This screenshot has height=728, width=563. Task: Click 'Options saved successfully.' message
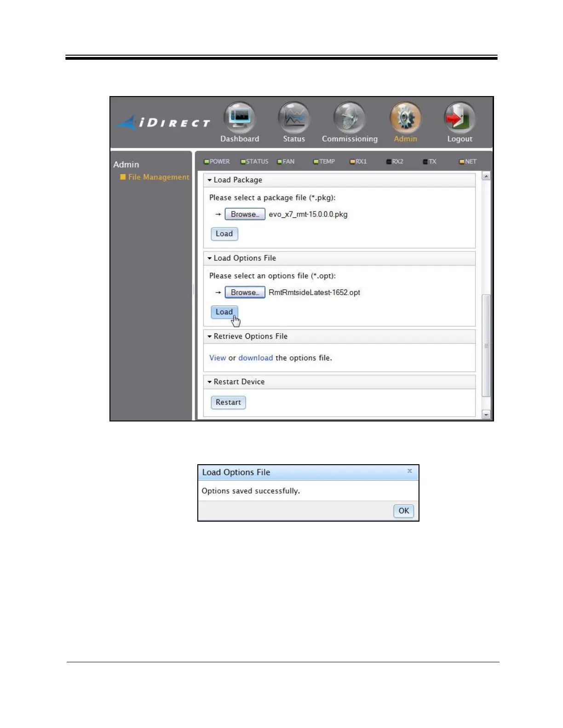pyautogui.click(x=251, y=491)
